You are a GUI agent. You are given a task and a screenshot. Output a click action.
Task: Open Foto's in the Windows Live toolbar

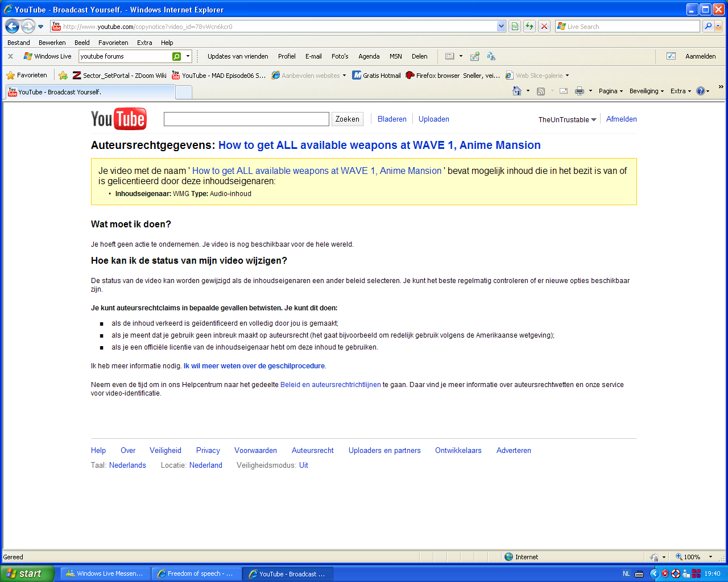[x=340, y=56]
